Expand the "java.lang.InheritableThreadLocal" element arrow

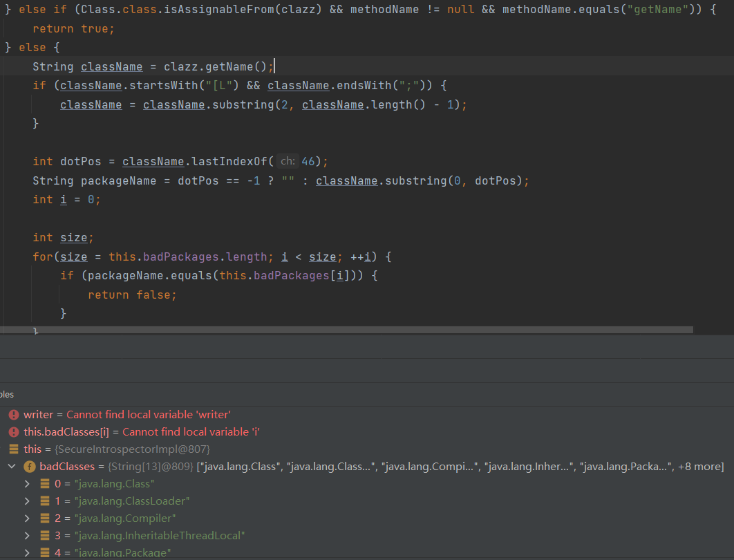[x=27, y=536]
